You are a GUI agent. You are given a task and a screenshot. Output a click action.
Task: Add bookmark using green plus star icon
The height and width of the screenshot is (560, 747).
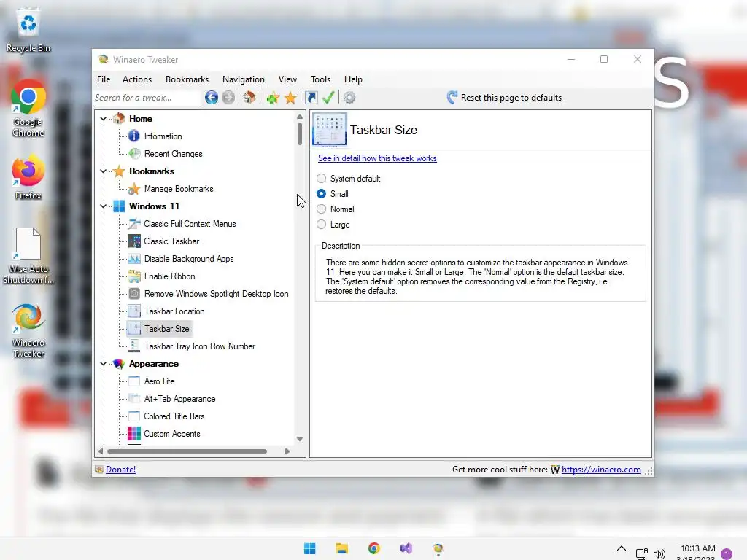(273, 98)
